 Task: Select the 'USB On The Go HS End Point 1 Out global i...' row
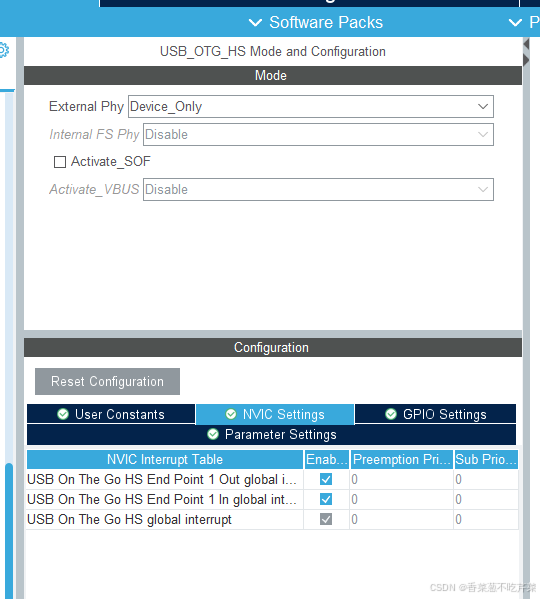272,479
